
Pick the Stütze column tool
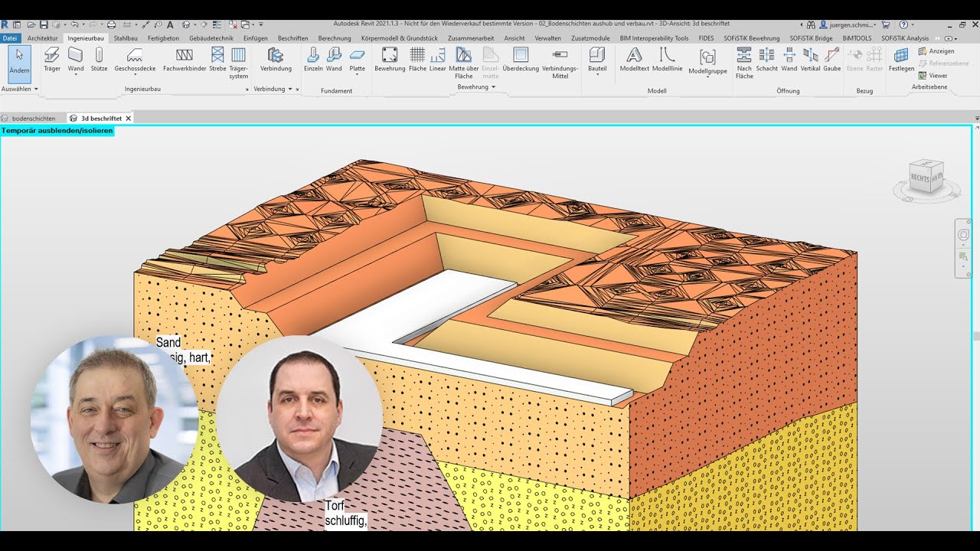99,59
